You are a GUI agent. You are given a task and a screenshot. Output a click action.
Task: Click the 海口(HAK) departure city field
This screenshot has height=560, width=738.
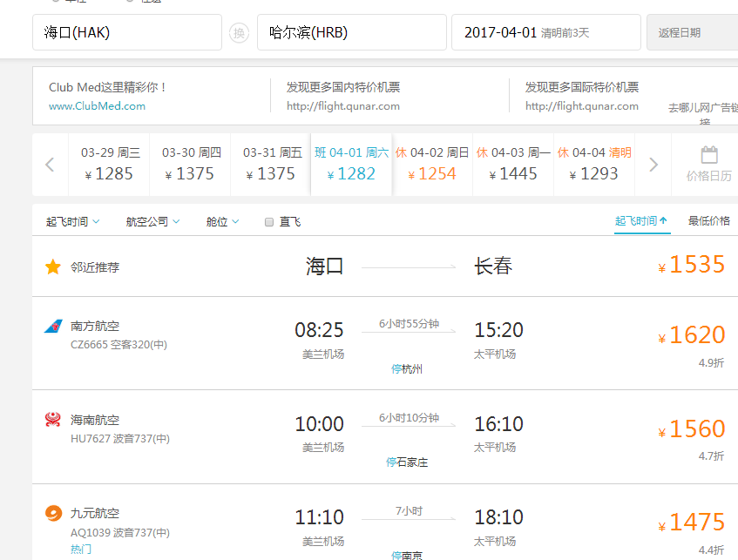(127, 32)
